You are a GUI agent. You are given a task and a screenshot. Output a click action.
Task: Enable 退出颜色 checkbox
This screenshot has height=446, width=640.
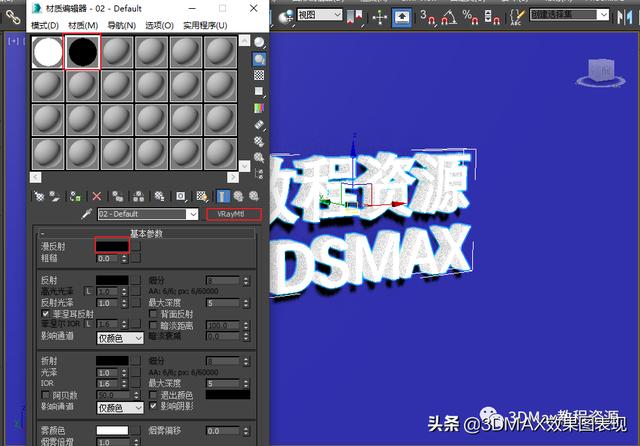[153, 395]
